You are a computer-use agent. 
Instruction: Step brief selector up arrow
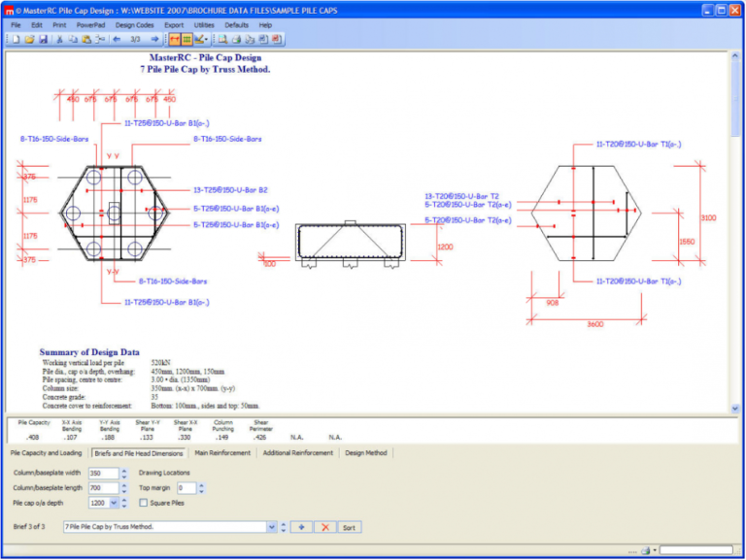[x=283, y=524]
